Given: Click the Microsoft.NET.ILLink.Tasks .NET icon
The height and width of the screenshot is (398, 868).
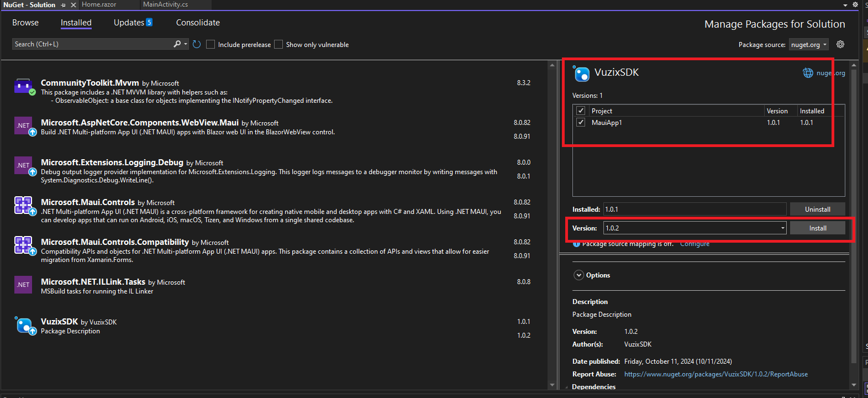Looking at the screenshot, I should click(x=23, y=285).
